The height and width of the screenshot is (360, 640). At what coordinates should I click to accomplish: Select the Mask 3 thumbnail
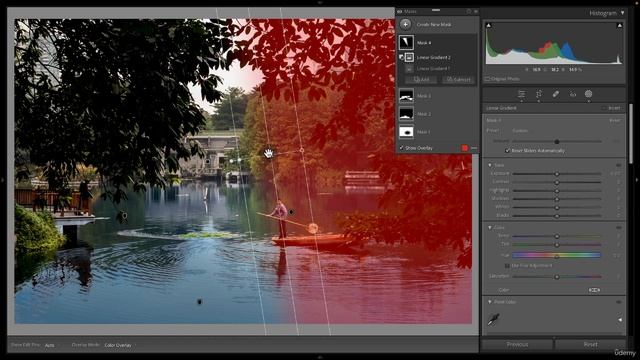(406, 96)
